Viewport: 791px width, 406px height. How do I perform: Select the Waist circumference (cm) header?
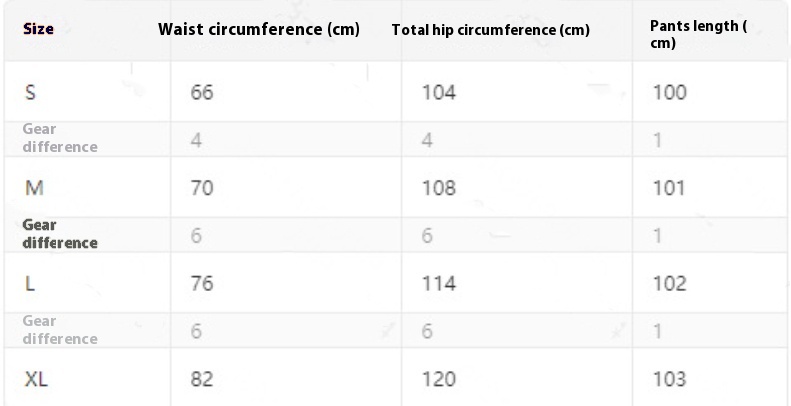[x=259, y=29]
